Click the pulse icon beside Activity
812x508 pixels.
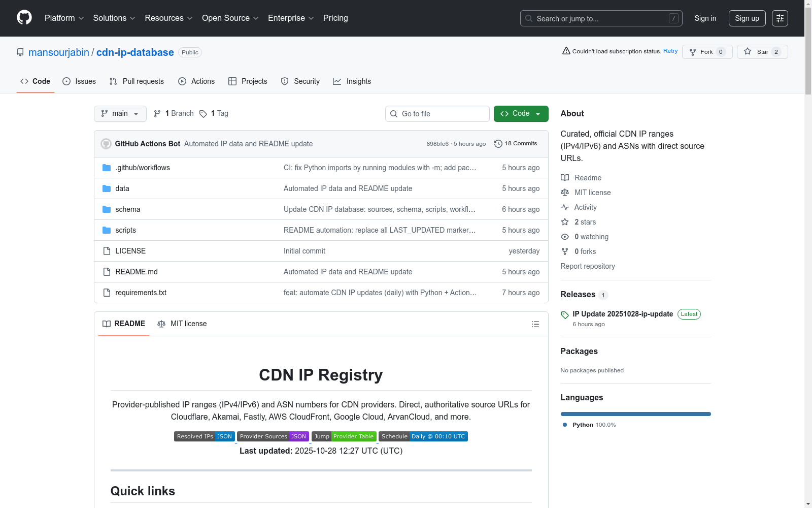pos(565,207)
